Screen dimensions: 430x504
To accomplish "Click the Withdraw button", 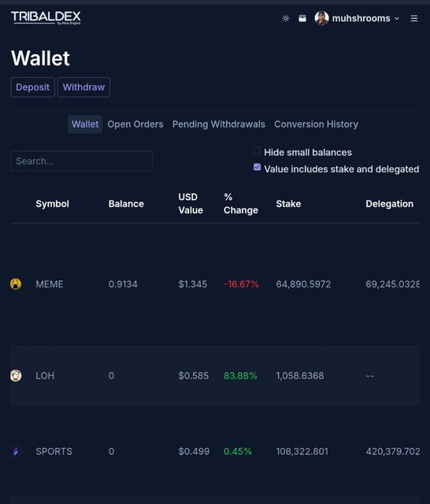I will tap(83, 87).
